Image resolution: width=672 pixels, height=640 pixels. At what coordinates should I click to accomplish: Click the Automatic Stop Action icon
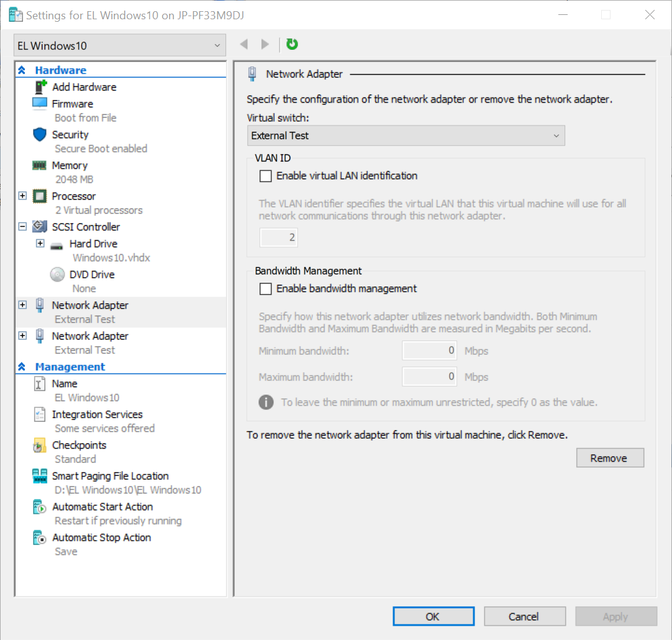click(39, 537)
